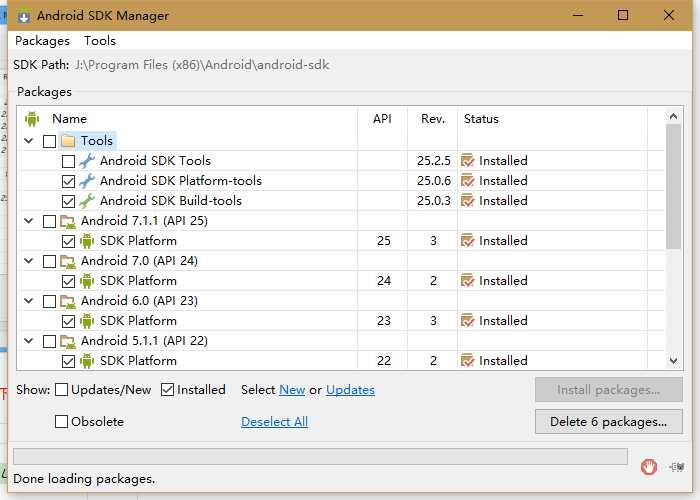Check the Android SDK Tools checkbox
The width and height of the screenshot is (700, 500).
pos(68,161)
